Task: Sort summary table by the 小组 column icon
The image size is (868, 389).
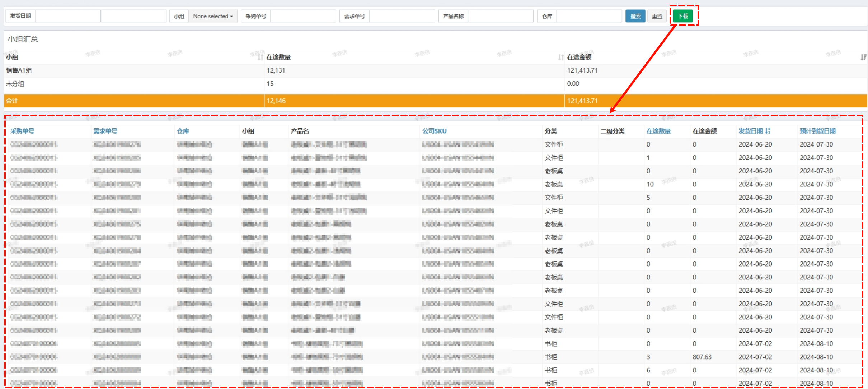Action: tap(261, 57)
